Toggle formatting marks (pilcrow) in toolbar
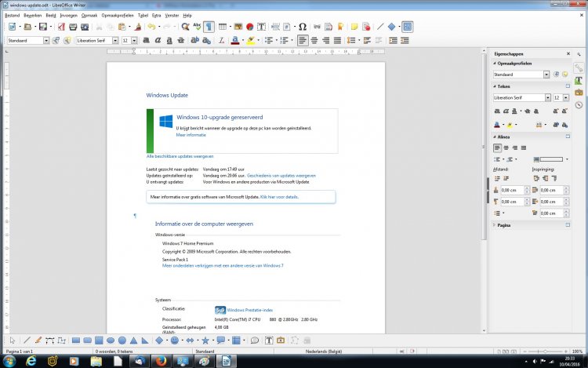This screenshot has width=588, height=368. (209, 26)
